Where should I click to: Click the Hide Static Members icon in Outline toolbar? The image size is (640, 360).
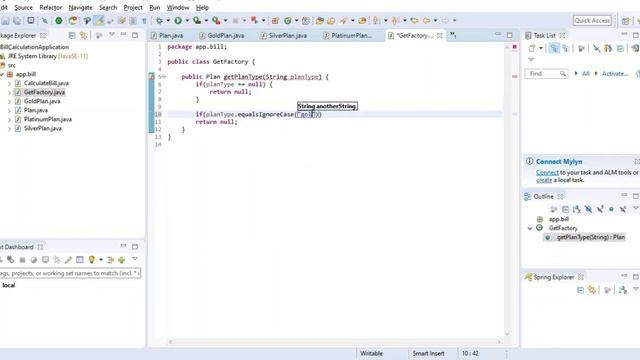(x=600, y=209)
